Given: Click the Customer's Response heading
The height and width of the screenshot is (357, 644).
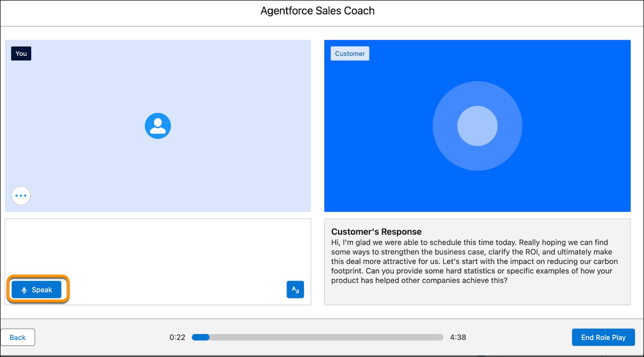Looking at the screenshot, I should click(376, 232).
